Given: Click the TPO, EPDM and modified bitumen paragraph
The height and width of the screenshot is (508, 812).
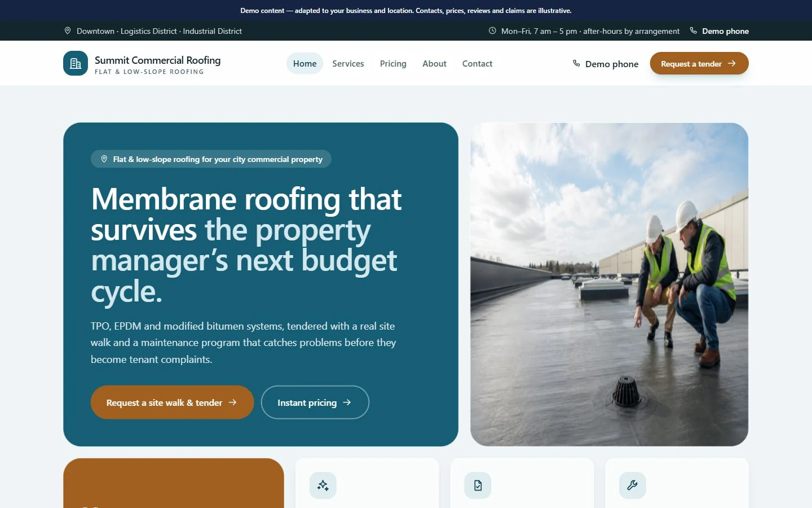Looking at the screenshot, I should pyautogui.click(x=244, y=343).
